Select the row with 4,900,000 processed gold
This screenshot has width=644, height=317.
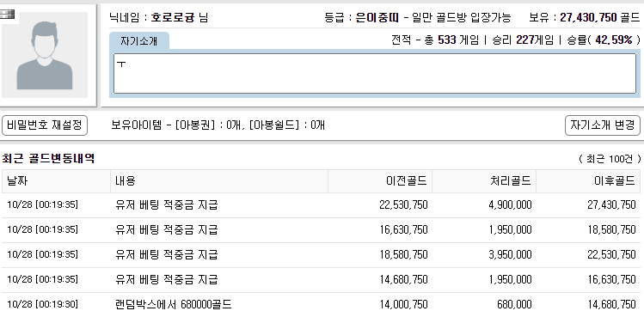[322, 205]
